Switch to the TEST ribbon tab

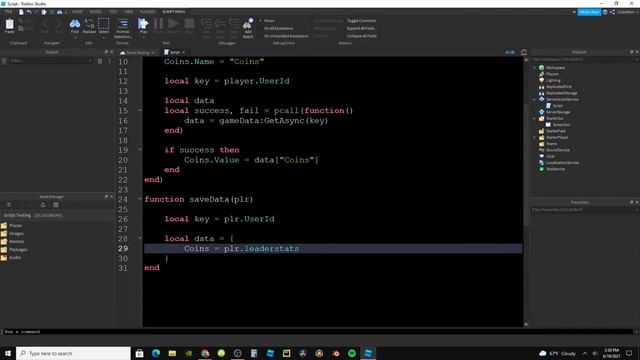pyautogui.click(x=113, y=12)
